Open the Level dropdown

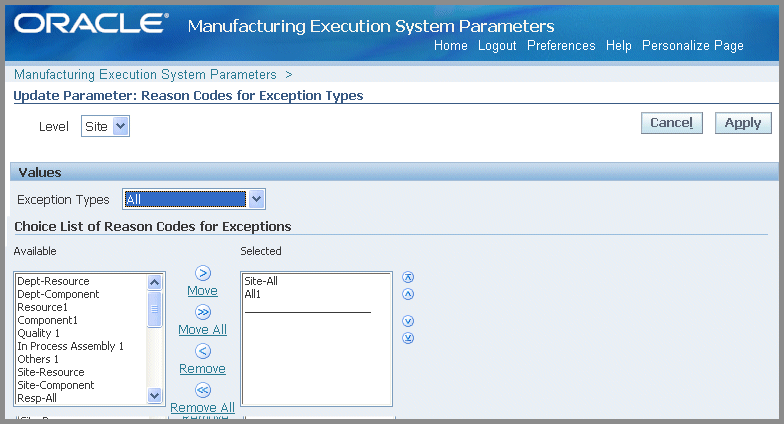click(x=106, y=126)
